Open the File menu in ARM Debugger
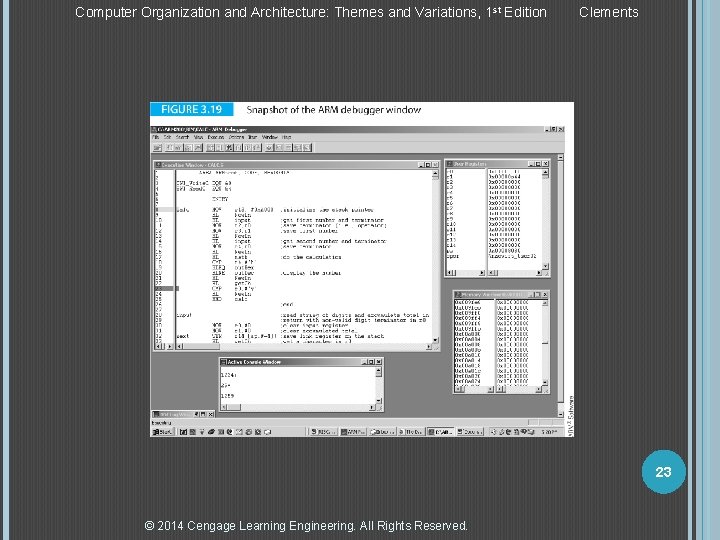The width and height of the screenshot is (720, 540). pyautogui.click(x=156, y=137)
